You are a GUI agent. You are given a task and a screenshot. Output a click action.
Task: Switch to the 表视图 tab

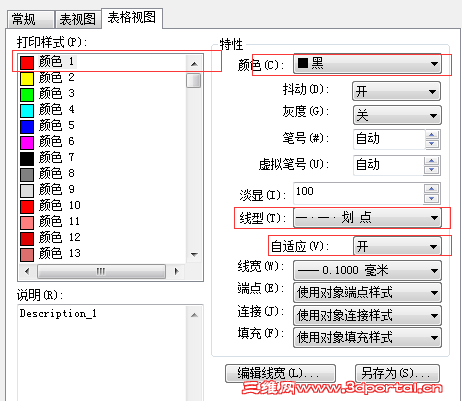(78, 19)
